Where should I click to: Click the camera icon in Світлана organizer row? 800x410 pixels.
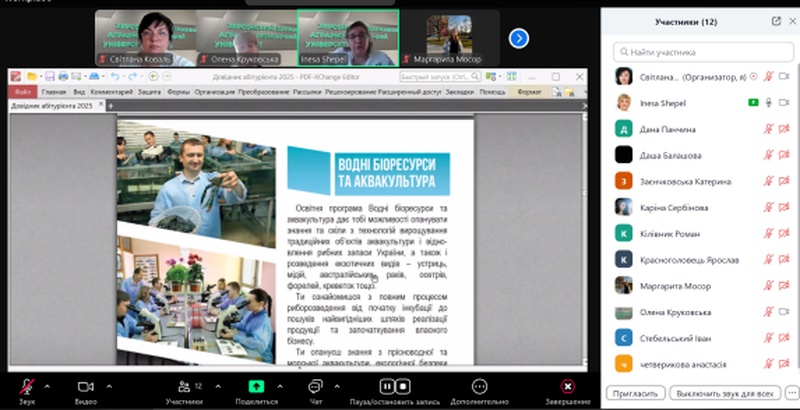[x=784, y=76]
